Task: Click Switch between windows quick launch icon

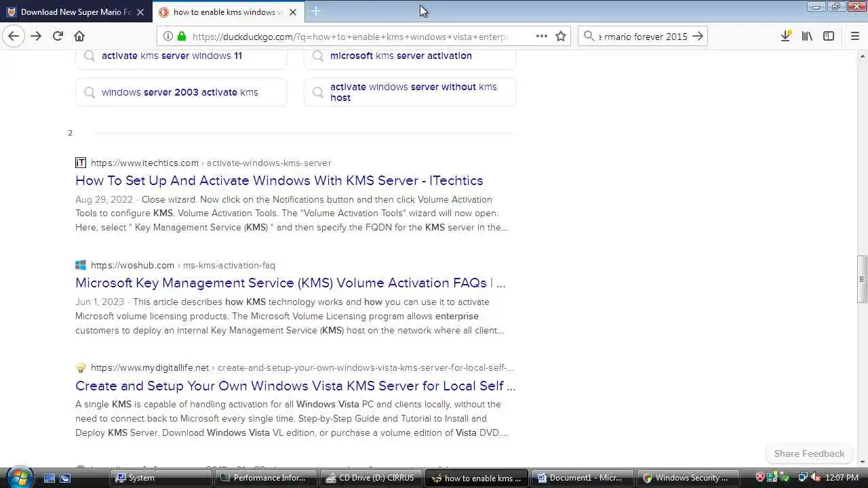Action: [x=65, y=478]
